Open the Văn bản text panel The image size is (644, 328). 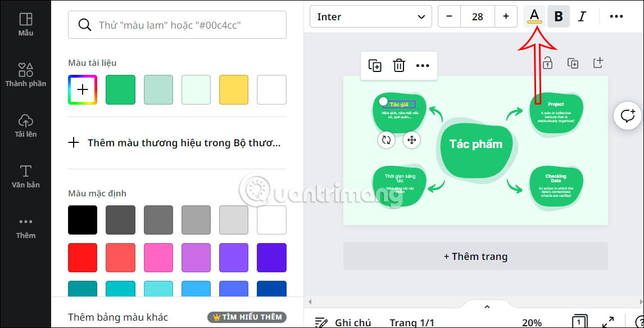pyautogui.click(x=26, y=176)
